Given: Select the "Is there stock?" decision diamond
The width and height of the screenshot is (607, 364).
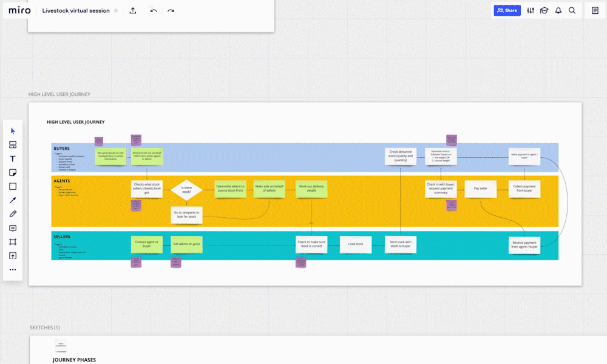Looking at the screenshot, I should coord(186,189).
